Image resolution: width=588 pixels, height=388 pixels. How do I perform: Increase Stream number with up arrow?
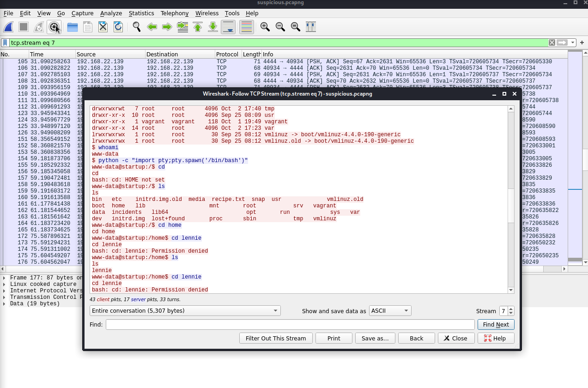coord(511,309)
